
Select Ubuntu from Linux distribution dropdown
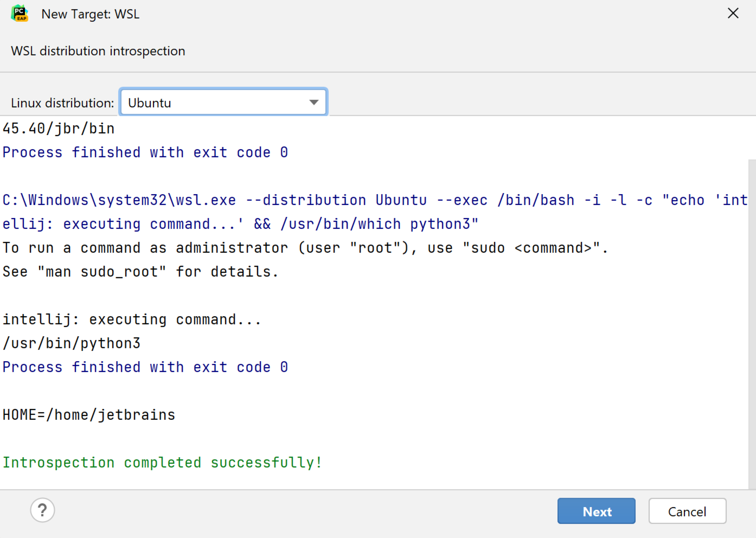point(223,103)
